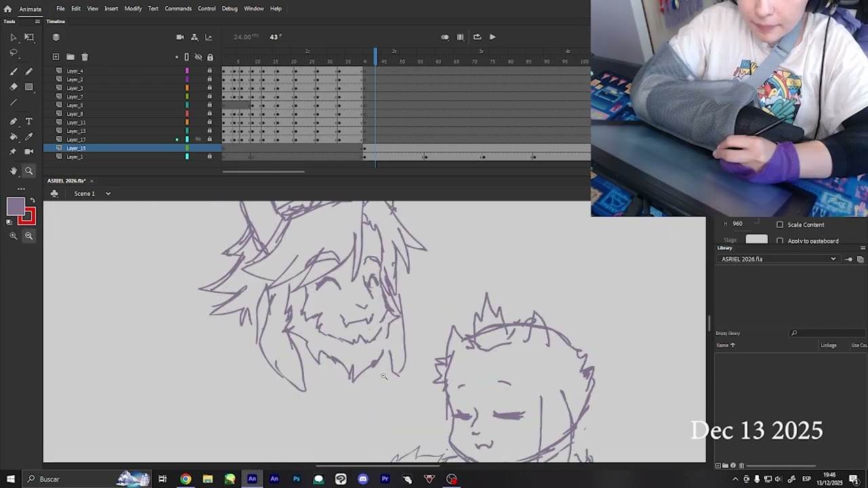Screen dimensions: 868x488
Task: Toggle show-all-layers-as-outlines header
Action: pyautogui.click(x=186, y=57)
